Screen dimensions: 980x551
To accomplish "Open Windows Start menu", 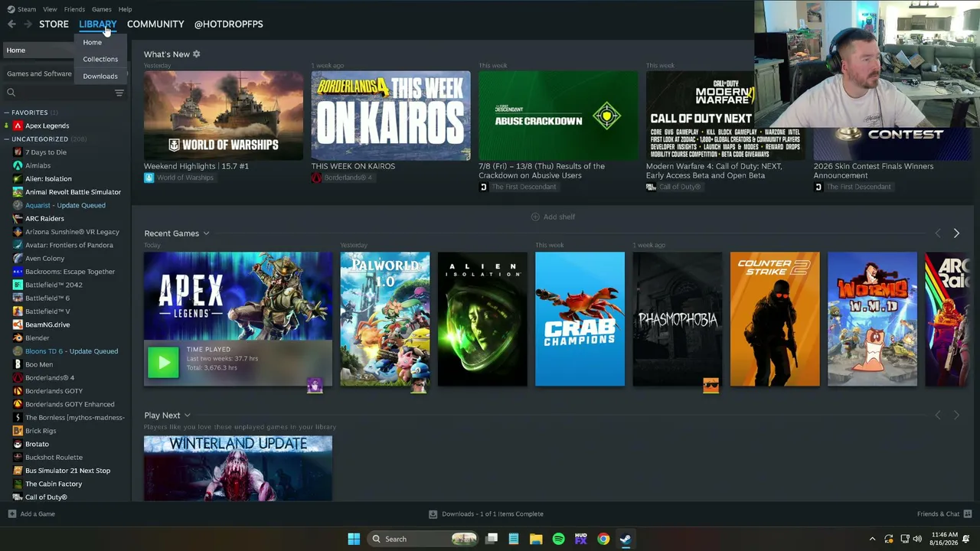I will pyautogui.click(x=354, y=539).
